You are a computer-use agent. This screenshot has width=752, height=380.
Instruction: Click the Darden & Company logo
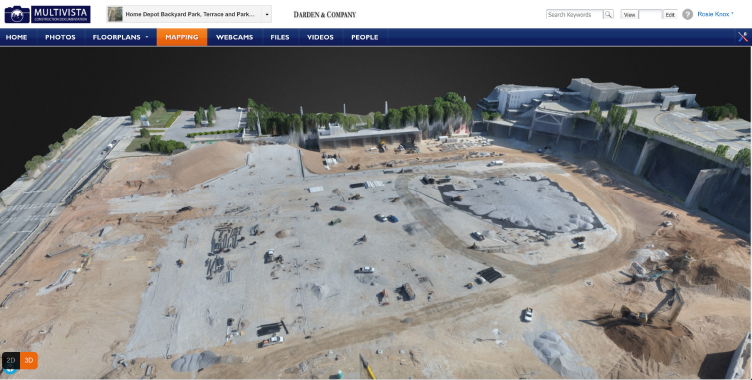(x=325, y=14)
